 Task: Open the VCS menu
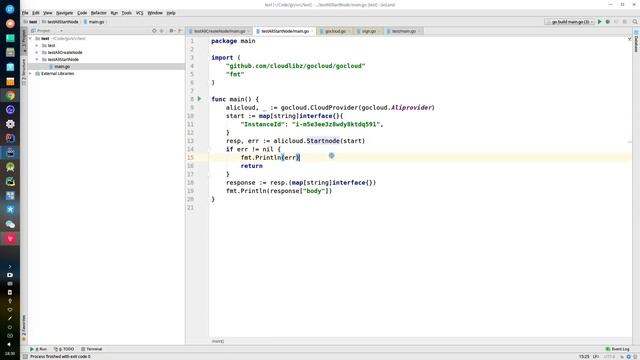(140, 13)
